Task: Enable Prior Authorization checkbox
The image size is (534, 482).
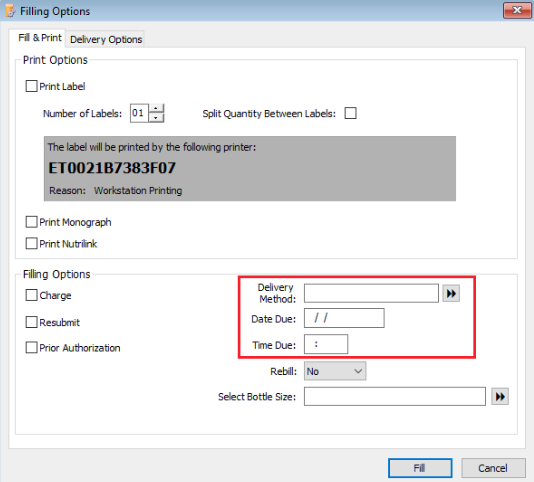Action: click(31, 348)
